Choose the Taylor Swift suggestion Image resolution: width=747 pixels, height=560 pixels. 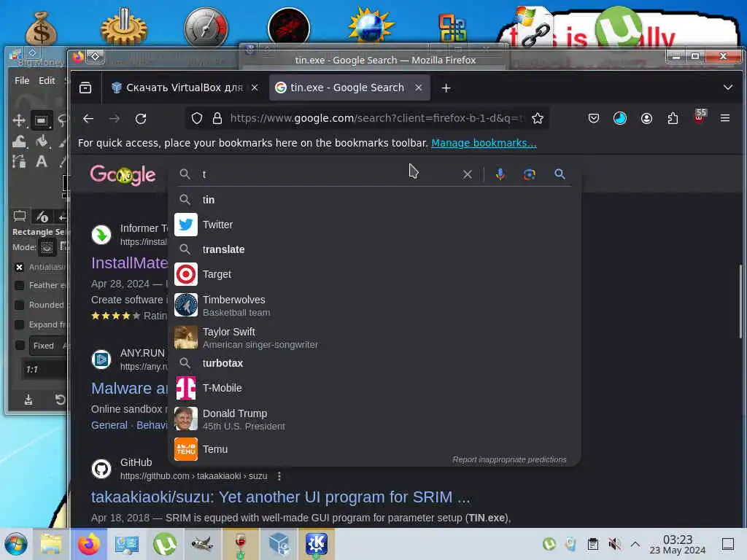pyautogui.click(x=374, y=338)
